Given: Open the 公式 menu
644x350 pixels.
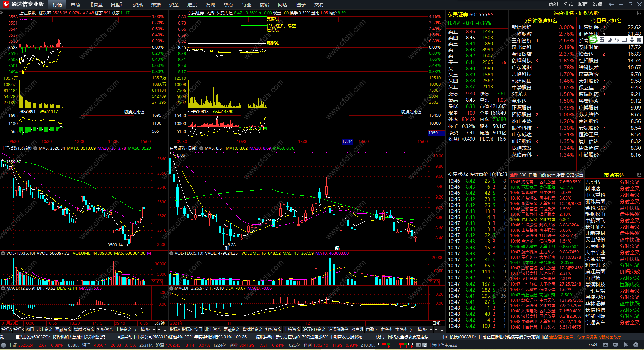Looking at the screenshot, I should click(568, 4).
